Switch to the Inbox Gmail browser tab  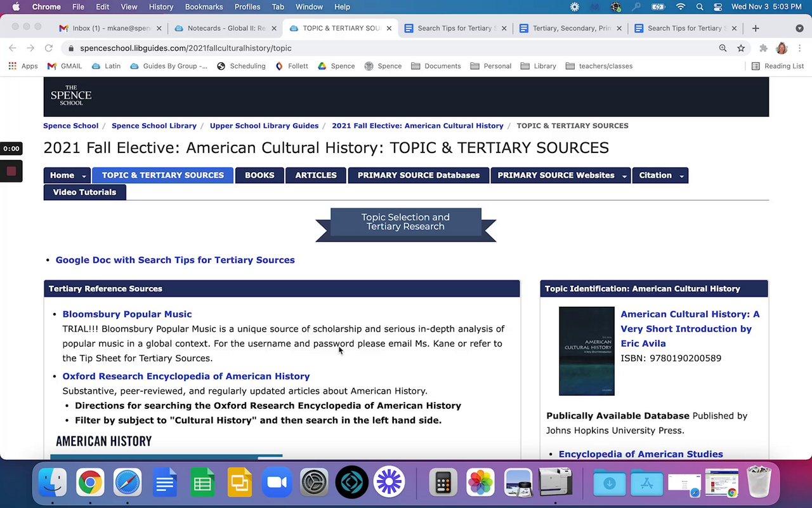click(111, 28)
